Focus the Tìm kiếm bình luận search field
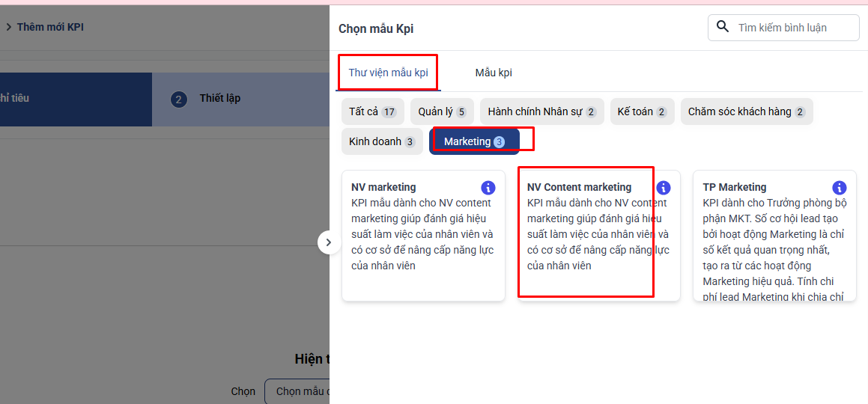The width and height of the screenshot is (868, 404). pyautogui.click(x=794, y=28)
